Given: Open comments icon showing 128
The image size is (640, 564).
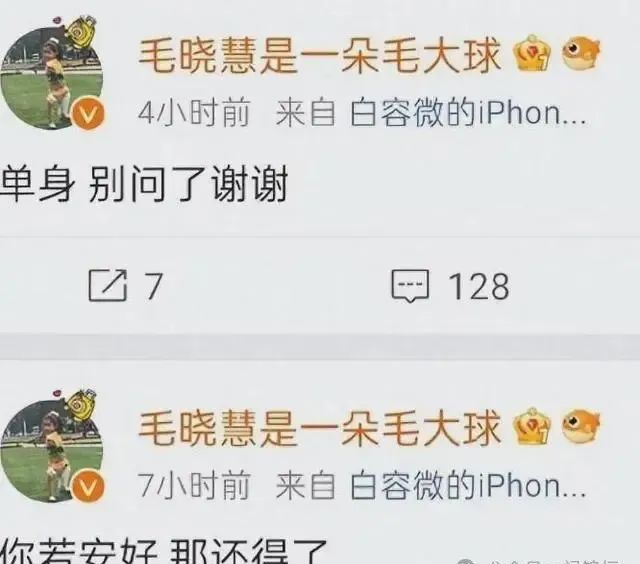Looking at the screenshot, I should 410,286.
